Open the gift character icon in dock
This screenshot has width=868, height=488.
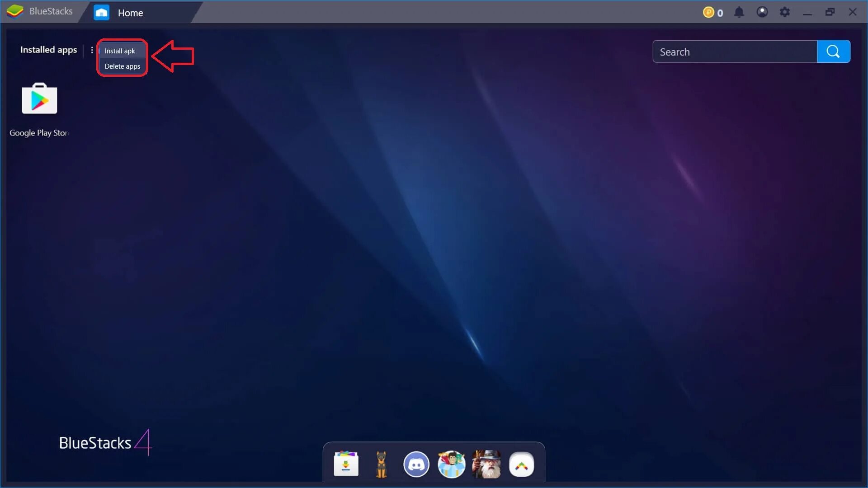click(451, 464)
